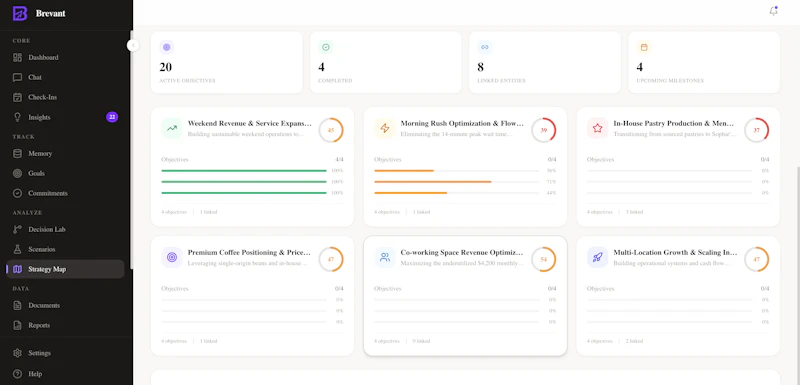Click Multi-Location Growth progress ring 47
800x385 pixels.
point(757,259)
